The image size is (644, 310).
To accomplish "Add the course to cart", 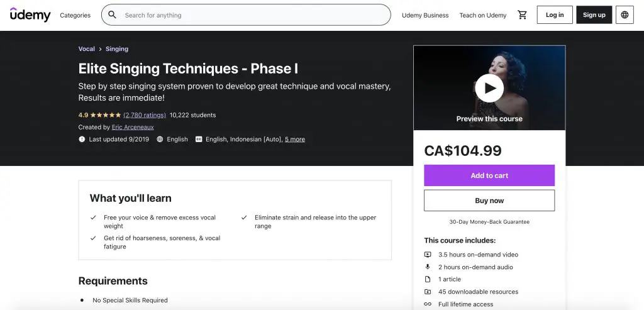I will point(489,175).
